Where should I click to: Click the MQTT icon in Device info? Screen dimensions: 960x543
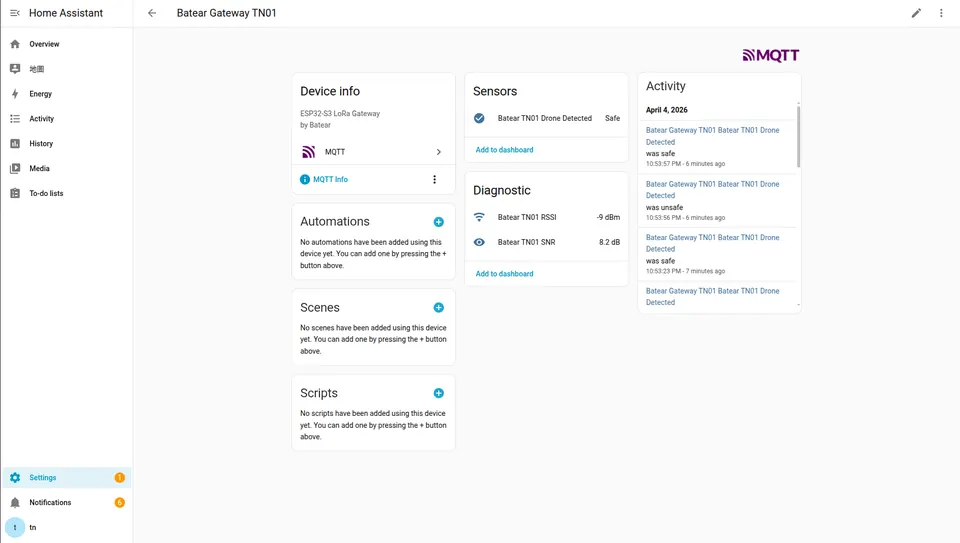(309, 152)
